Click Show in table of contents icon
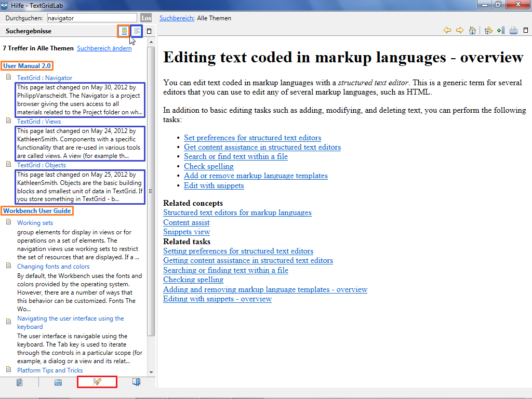532x399 pixels. [488, 31]
